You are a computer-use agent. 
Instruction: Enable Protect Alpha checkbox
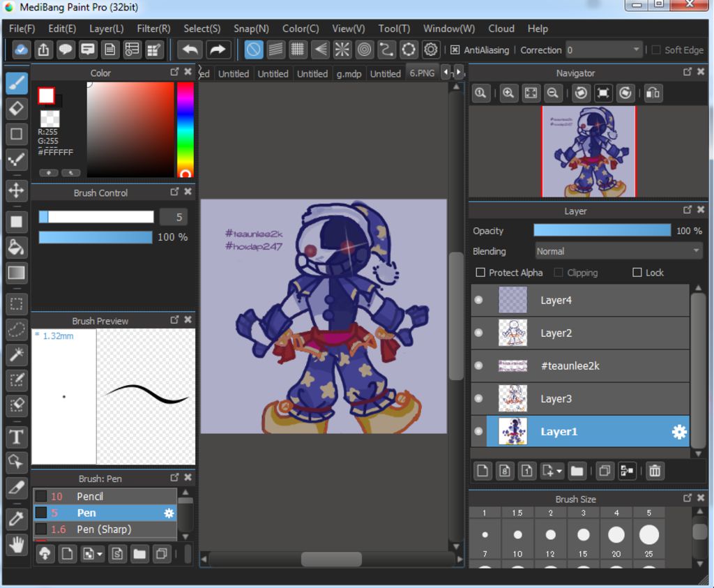(480, 272)
